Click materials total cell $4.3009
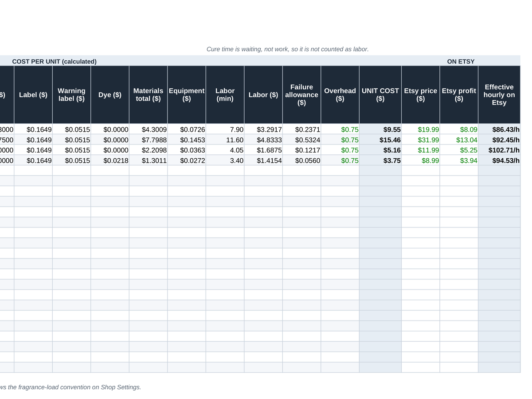The height and width of the screenshot is (399, 532). coord(148,129)
